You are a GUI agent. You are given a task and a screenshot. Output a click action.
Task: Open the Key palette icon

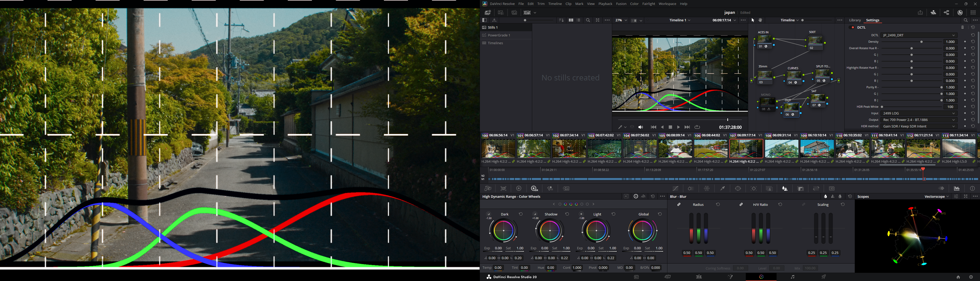point(801,189)
